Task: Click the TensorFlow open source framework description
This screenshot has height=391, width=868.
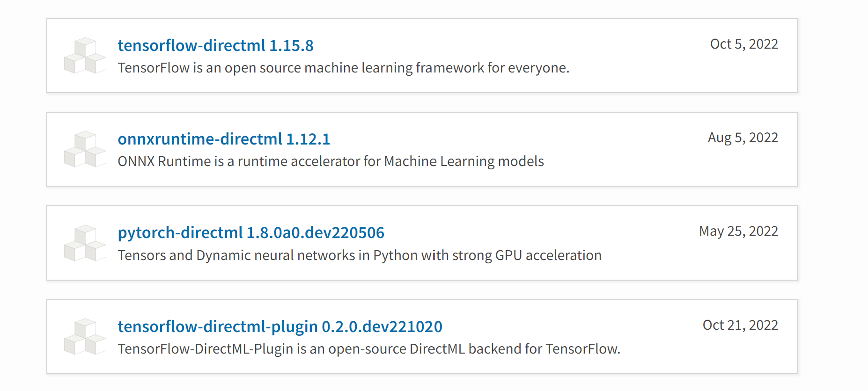Action: coord(344,68)
